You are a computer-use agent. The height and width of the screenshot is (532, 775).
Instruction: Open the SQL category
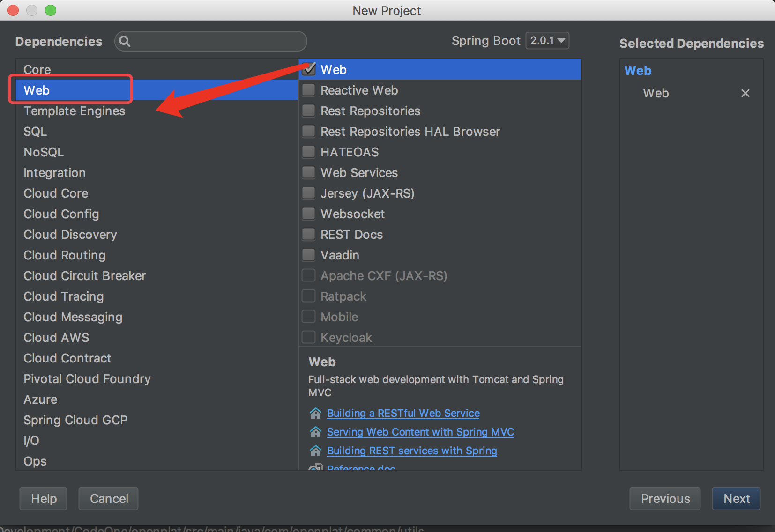click(157, 131)
